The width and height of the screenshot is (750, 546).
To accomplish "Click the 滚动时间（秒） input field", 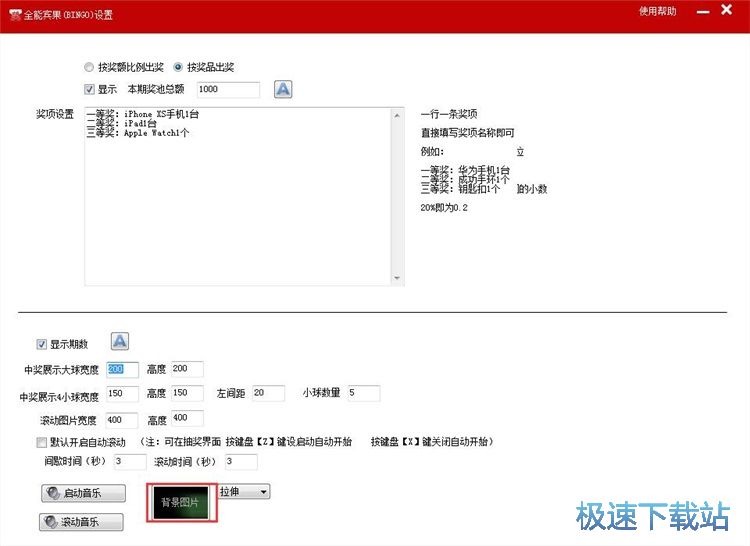I will 241,462.
